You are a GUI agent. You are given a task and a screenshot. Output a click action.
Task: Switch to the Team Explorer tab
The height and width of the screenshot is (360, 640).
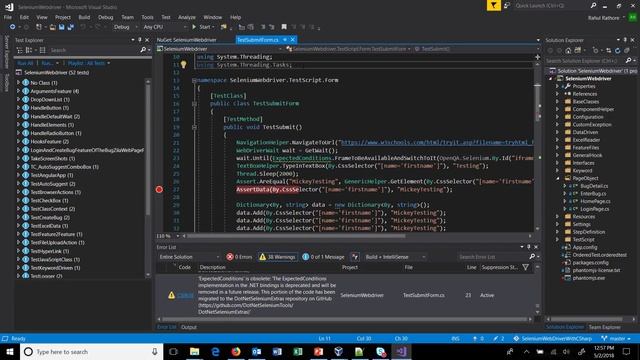(604, 327)
